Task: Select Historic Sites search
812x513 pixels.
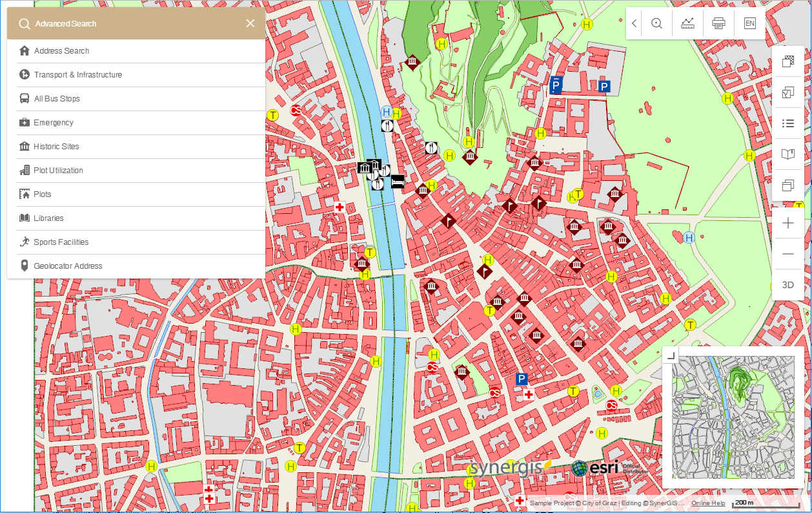Action: coord(136,147)
